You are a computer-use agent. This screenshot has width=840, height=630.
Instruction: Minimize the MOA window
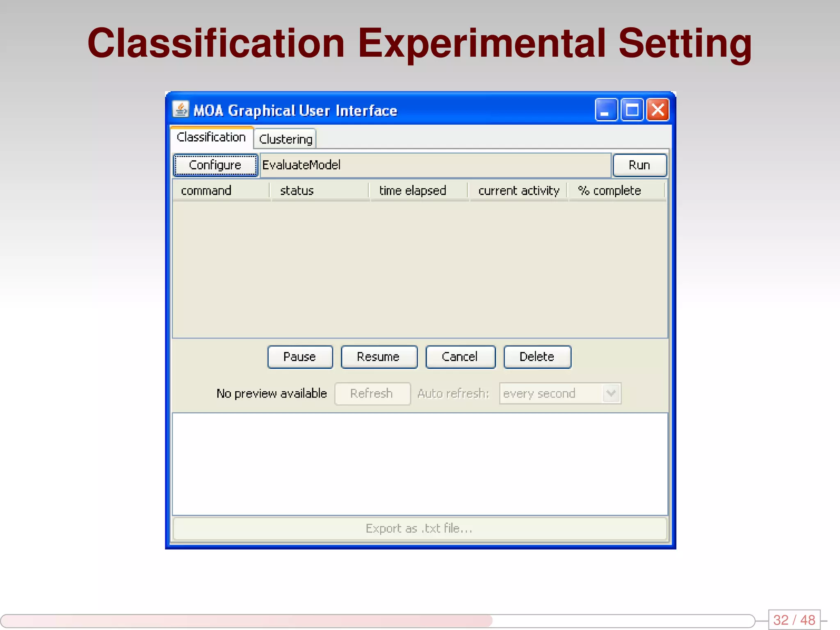[606, 110]
